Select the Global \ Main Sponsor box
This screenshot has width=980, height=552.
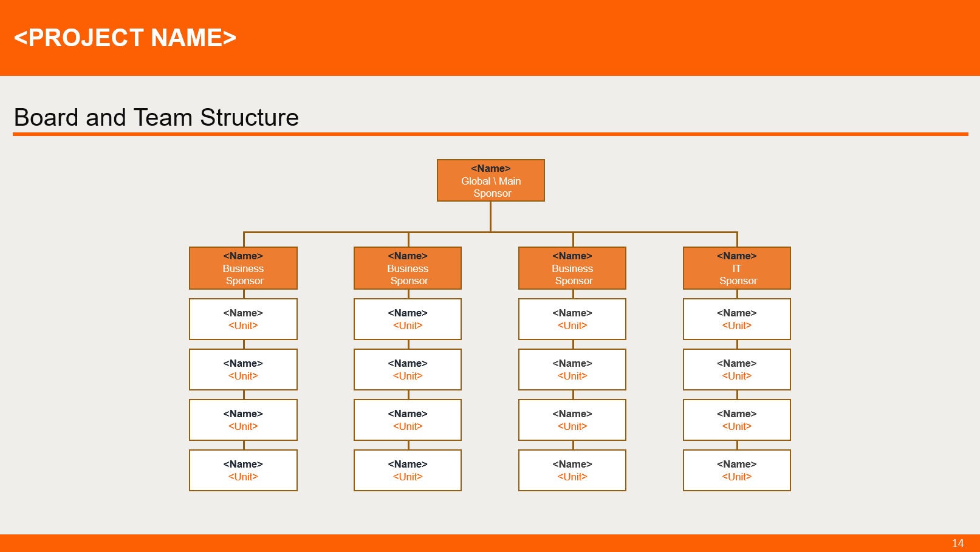pyautogui.click(x=491, y=180)
